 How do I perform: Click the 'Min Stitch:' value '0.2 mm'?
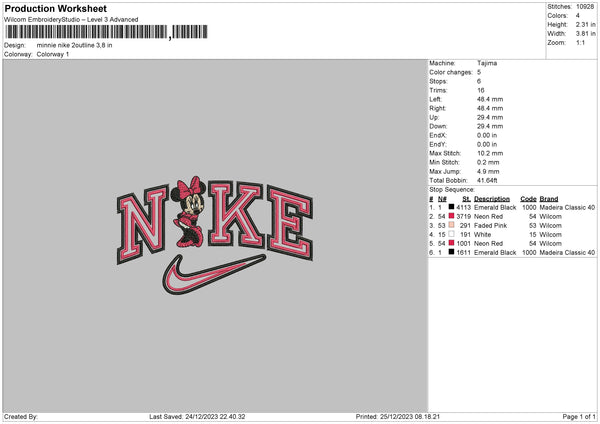[x=488, y=162]
